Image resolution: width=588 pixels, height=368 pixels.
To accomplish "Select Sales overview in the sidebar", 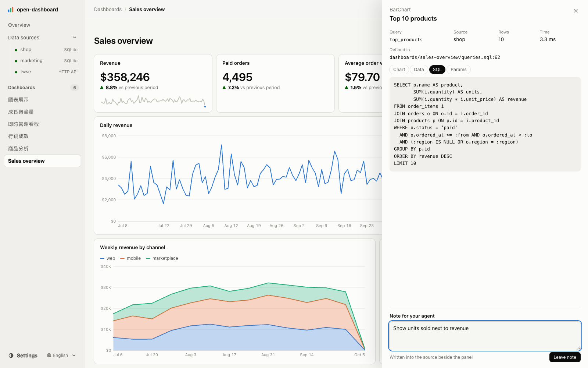I will point(42,161).
